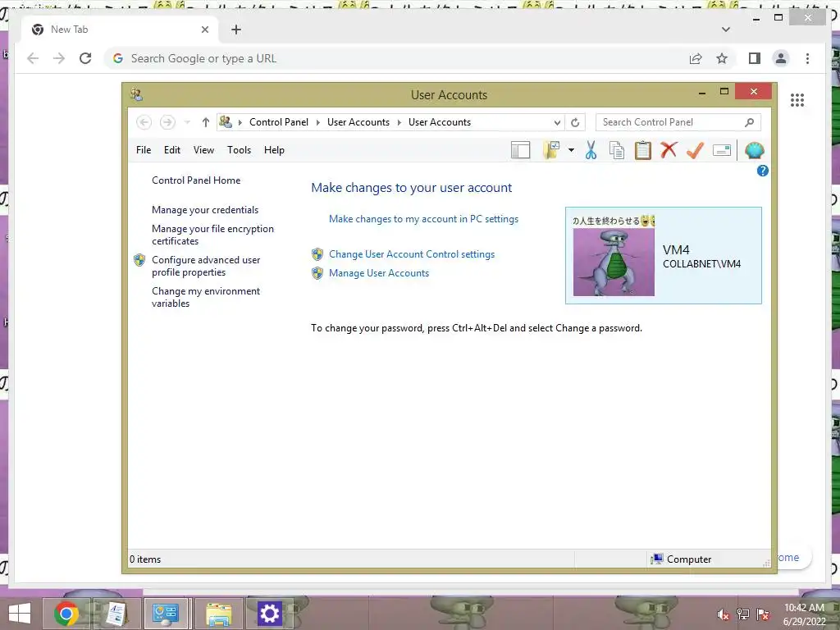Click the Cut scissors toolbar icon
840x630 pixels.
click(x=591, y=151)
